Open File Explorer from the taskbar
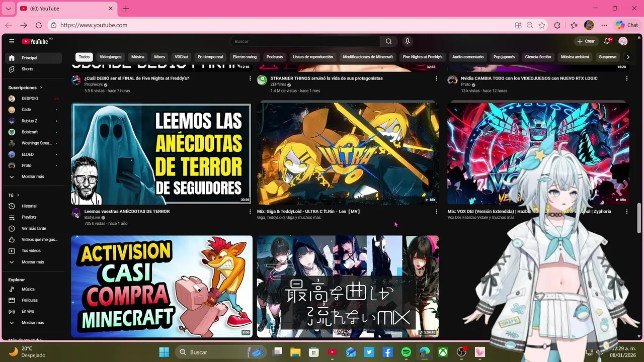The height and width of the screenshot is (362, 644). coord(295,352)
